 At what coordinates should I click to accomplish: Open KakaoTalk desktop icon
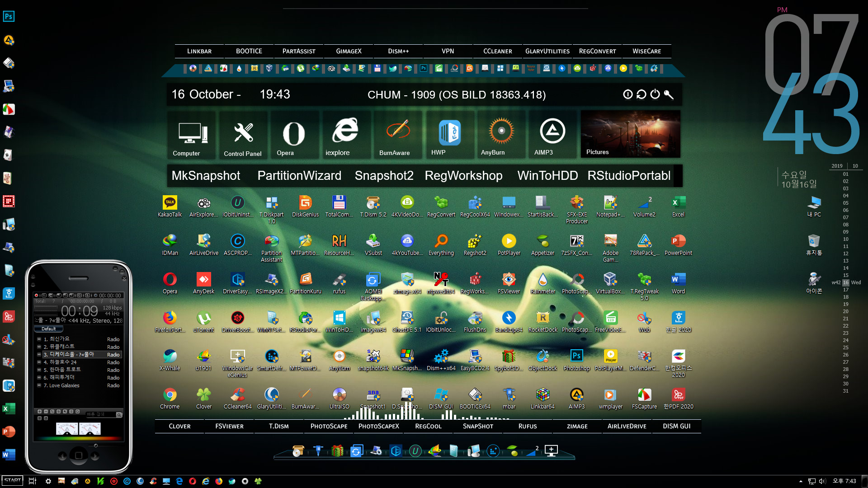tap(170, 206)
